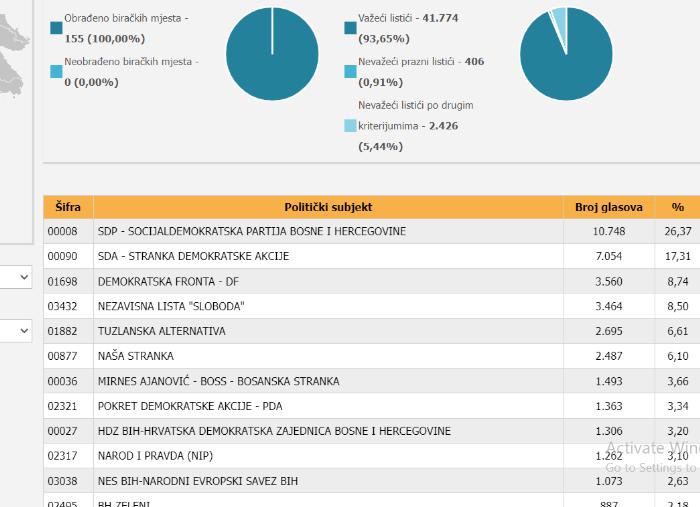Click the Nevažeći prazni listići legend square
This screenshot has height=507, width=700.
350,71
